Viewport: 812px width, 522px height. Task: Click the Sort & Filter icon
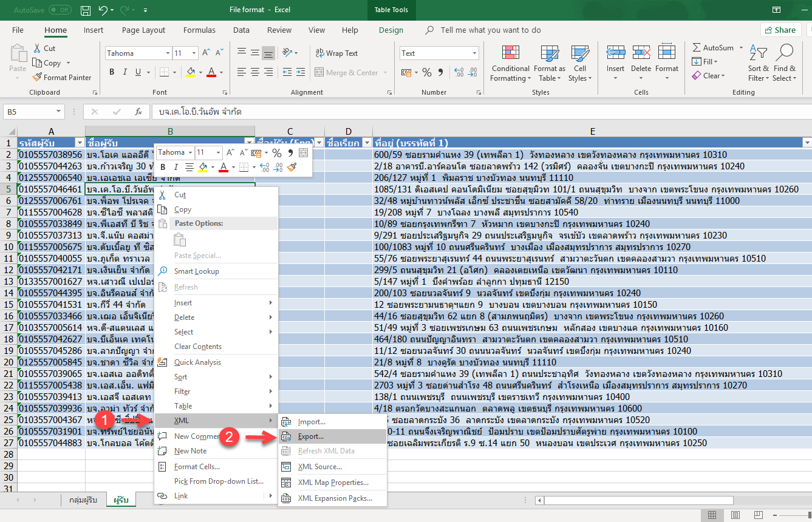click(x=758, y=52)
